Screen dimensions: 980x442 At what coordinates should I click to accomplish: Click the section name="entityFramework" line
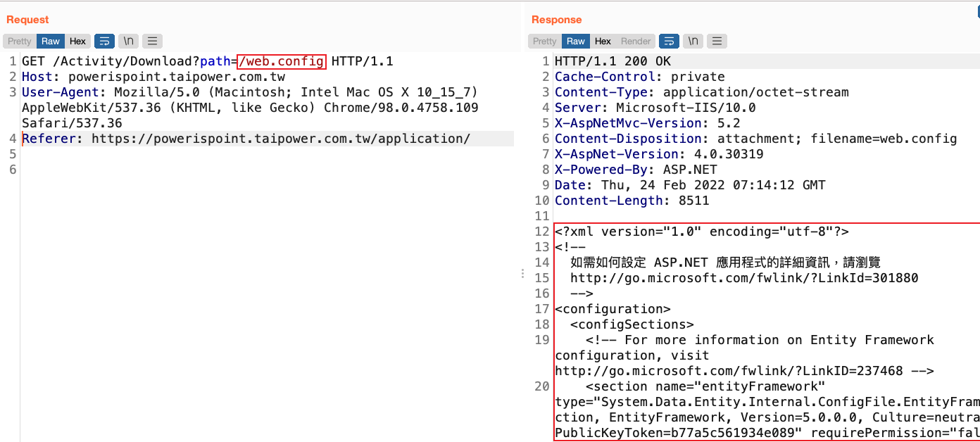coord(705,386)
